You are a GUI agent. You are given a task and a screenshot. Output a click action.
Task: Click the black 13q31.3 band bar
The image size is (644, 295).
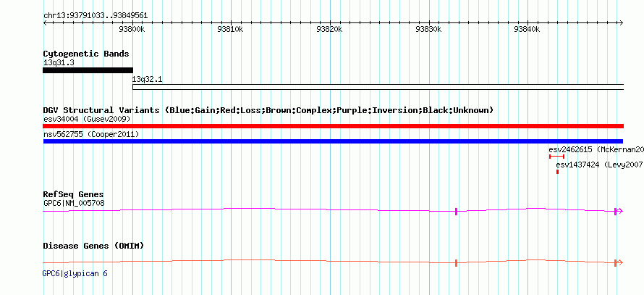coord(88,70)
